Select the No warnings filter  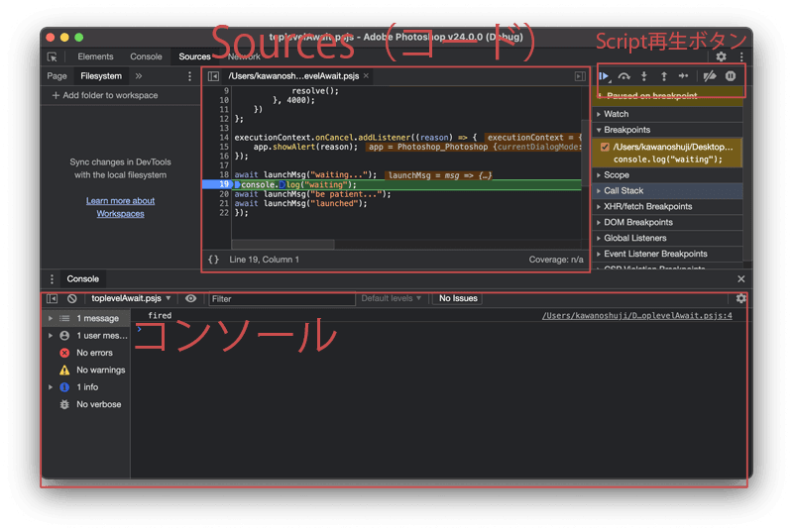pos(86,371)
